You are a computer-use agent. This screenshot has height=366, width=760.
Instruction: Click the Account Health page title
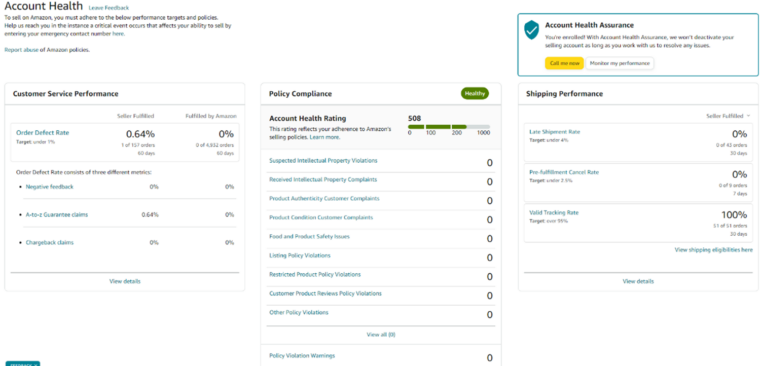point(43,7)
